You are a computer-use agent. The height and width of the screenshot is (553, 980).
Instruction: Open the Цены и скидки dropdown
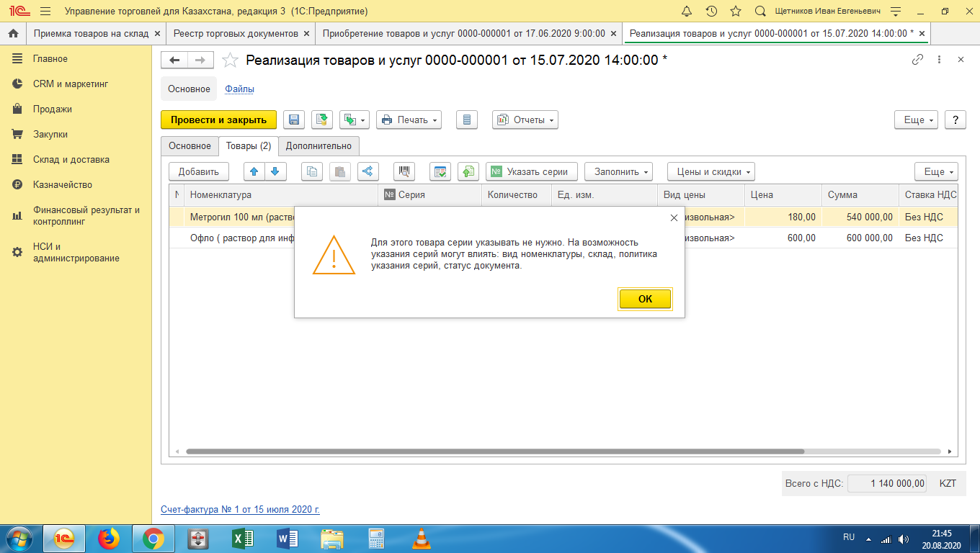click(710, 171)
